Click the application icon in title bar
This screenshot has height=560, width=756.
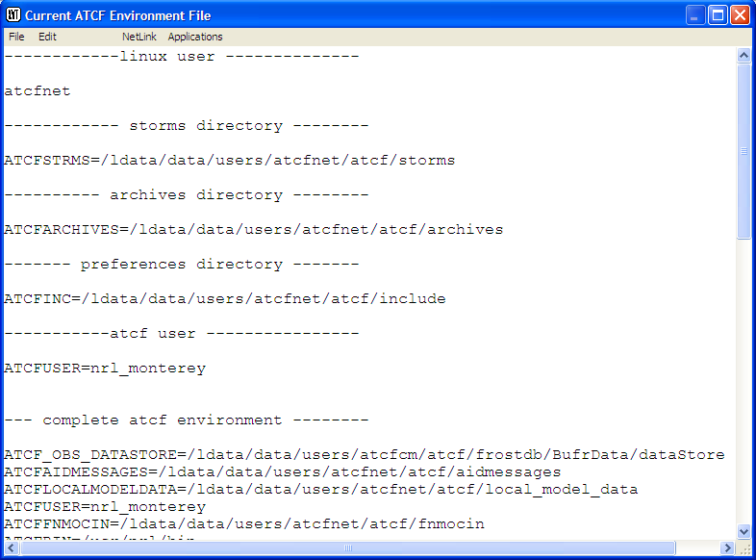(13, 15)
